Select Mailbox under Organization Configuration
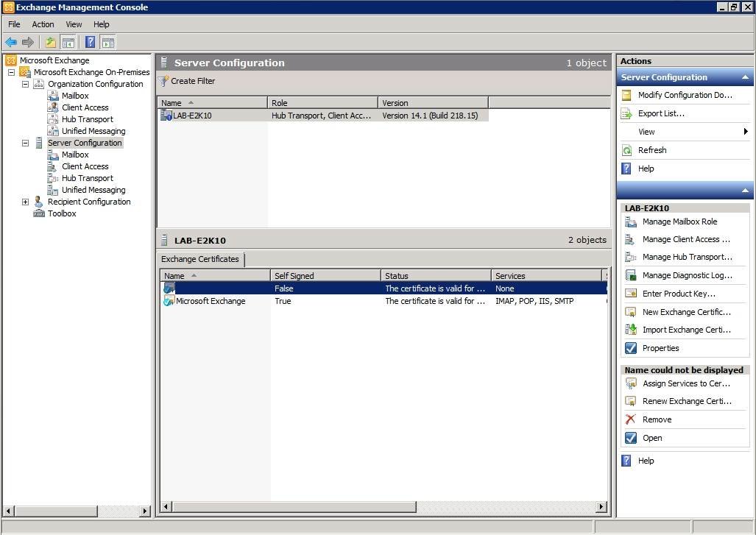Screen dimensions: 756x535 pos(75,96)
